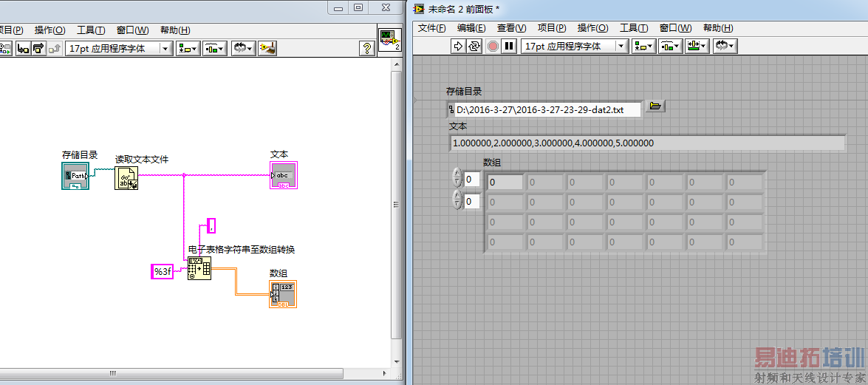
Task: Open 项目(P) menu in front panel
Action: coord(552,28)
